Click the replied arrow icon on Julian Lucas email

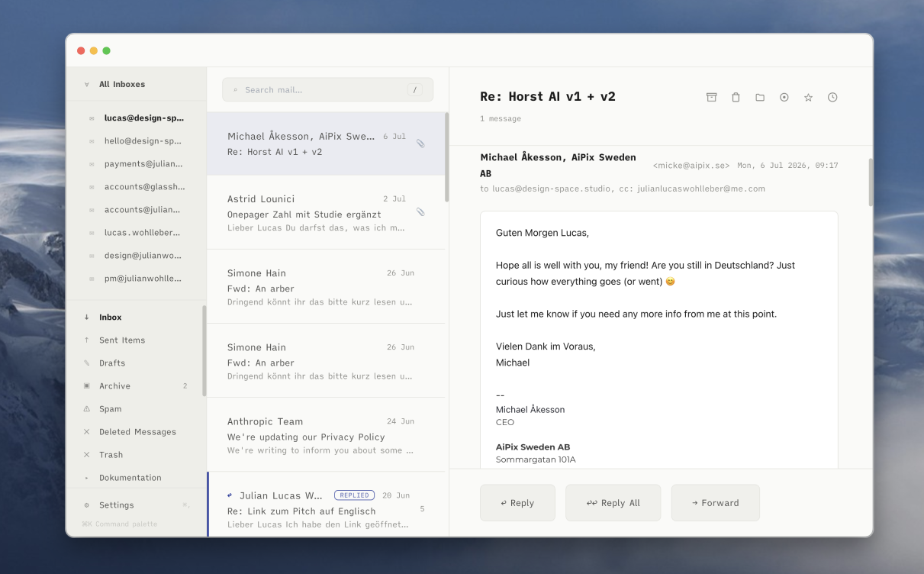point(230,495)
